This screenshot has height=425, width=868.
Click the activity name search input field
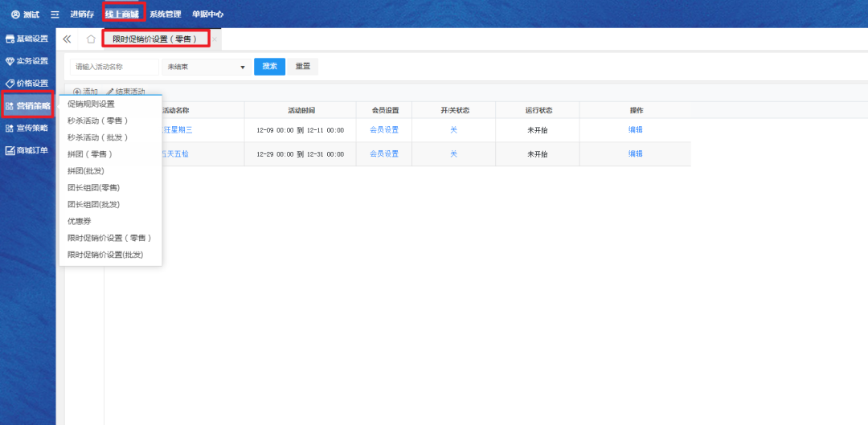(114, 67)
